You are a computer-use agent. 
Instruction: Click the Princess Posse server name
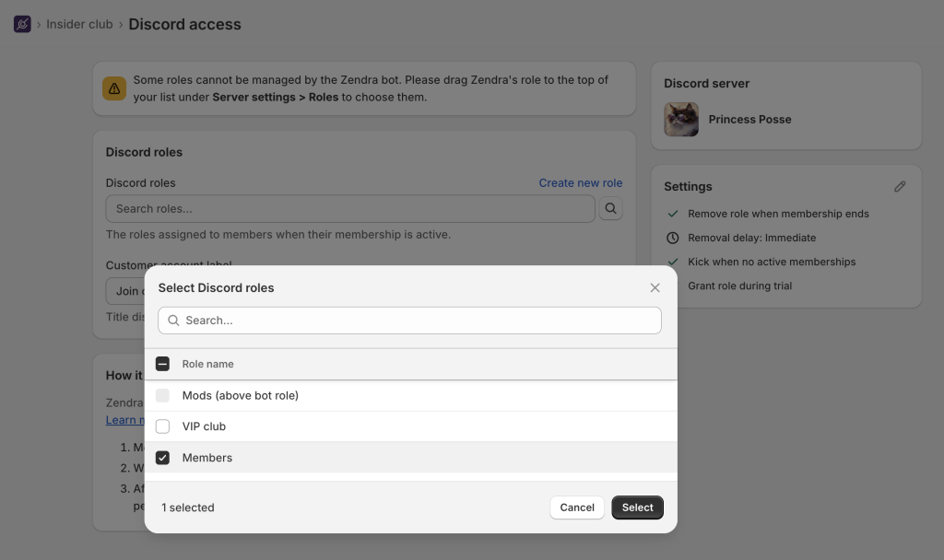pyautogui.click(x=750, y=119)
